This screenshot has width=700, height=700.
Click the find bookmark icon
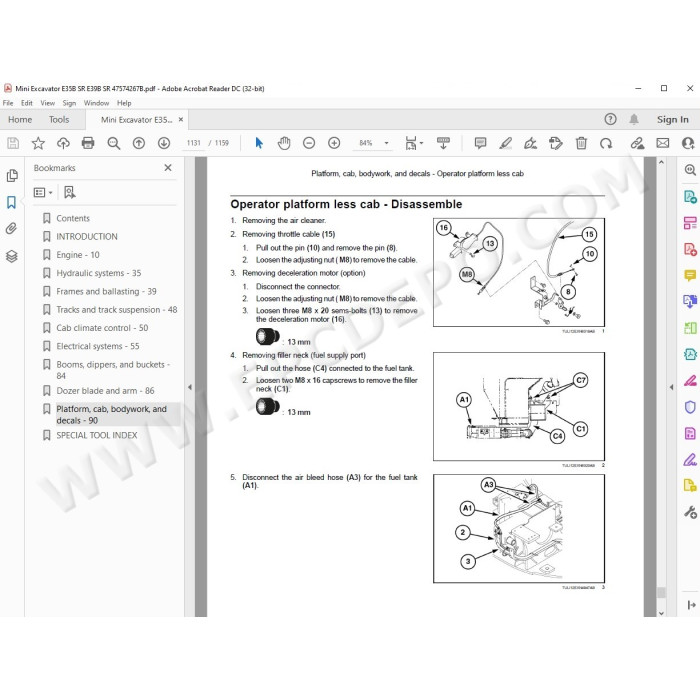tap(70, 192)
